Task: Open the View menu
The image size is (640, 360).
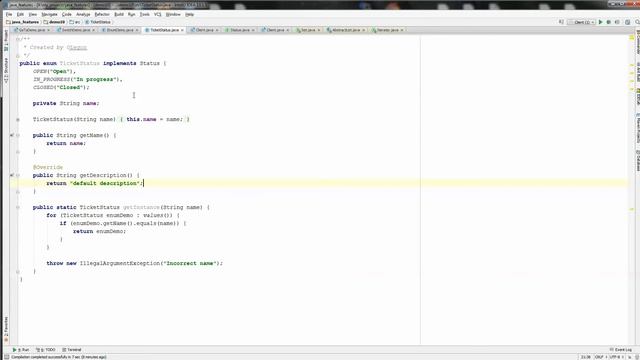Action: point(33,14)
